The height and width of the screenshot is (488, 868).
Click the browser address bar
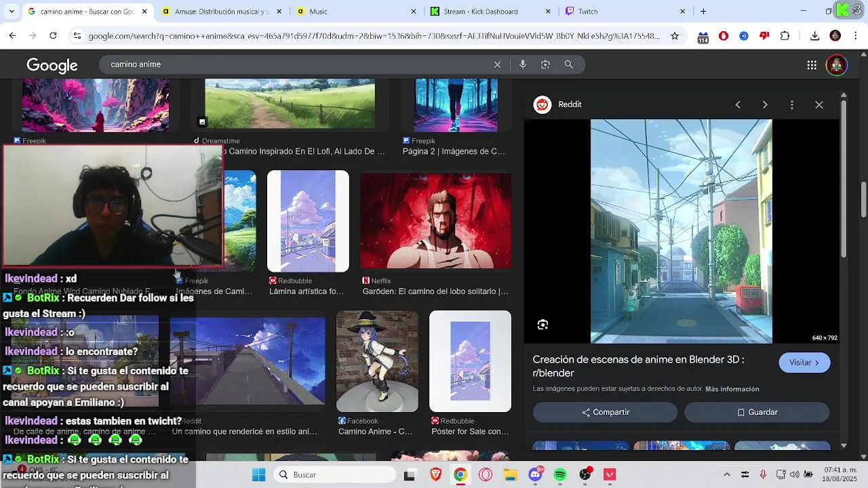click(x=374, y=36)
